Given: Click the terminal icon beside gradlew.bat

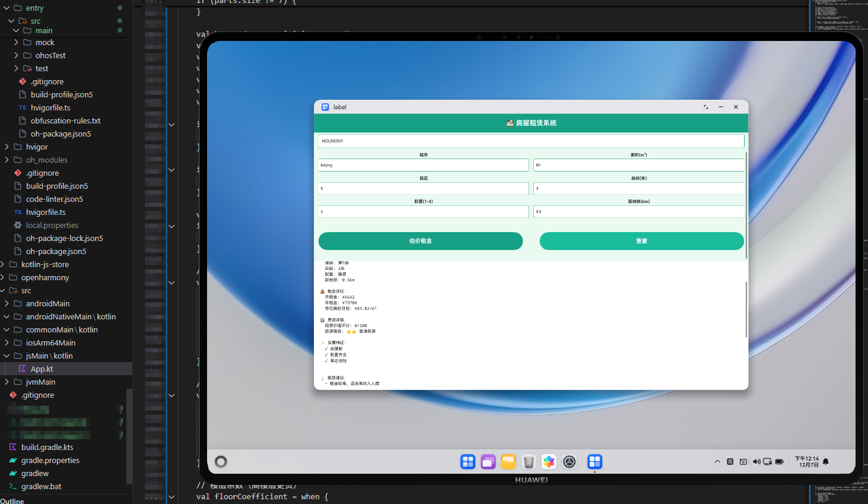Looking at the screenshot, I should click(13, 486).
